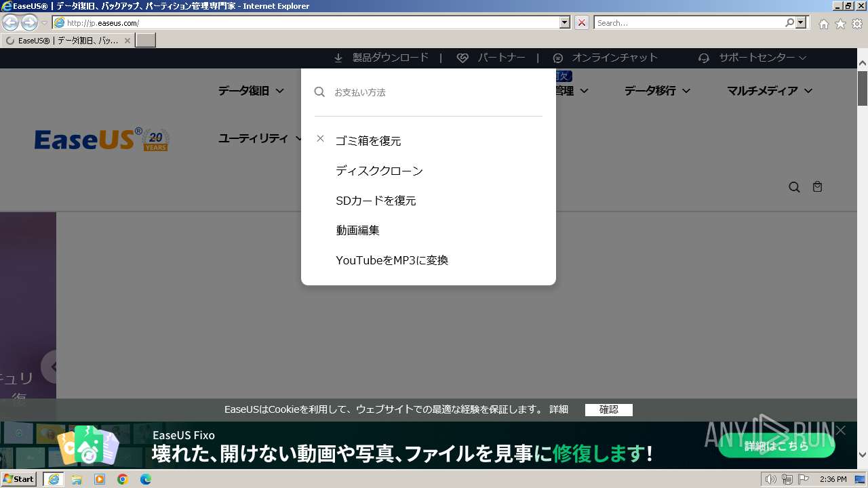Open the 製品ダウンロード link
This screenshot has height=488, width=868.
391,58
